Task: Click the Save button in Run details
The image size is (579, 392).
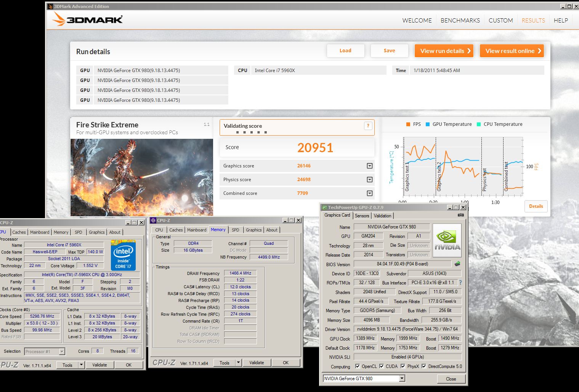Action: point(389,51)
